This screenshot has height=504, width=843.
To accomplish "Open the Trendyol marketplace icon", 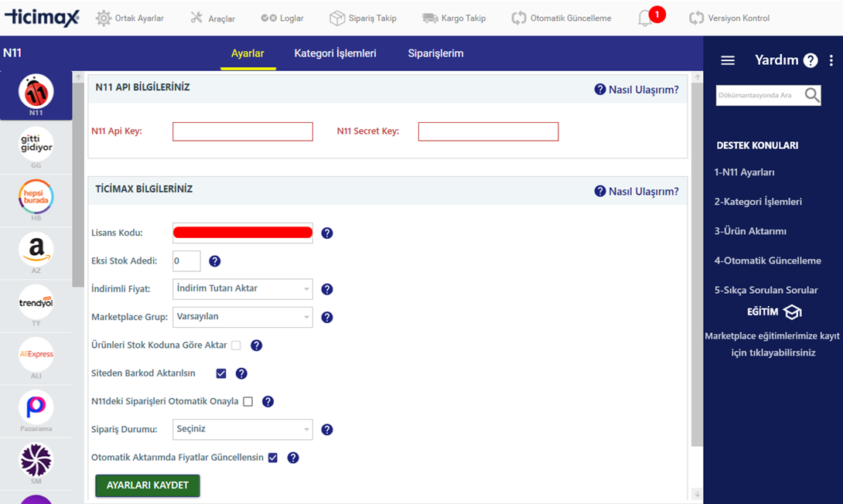I will tap(36, 302).
